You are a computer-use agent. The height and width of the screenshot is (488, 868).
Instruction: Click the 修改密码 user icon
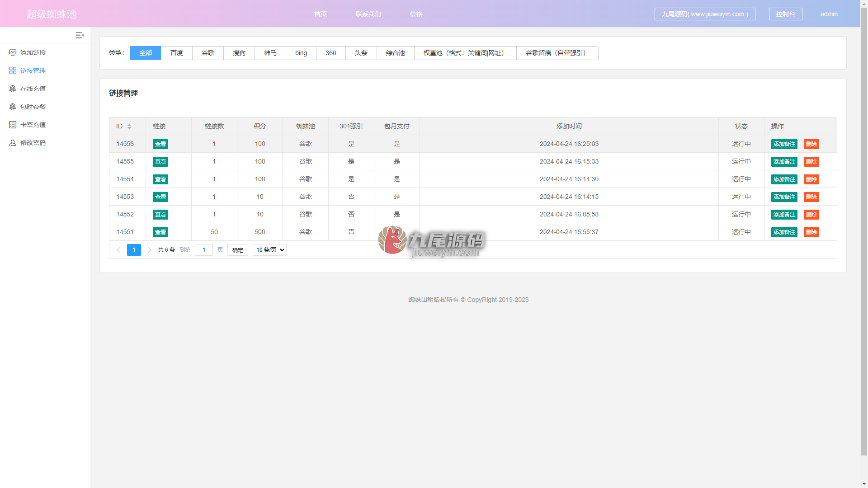tap(13, 143)
